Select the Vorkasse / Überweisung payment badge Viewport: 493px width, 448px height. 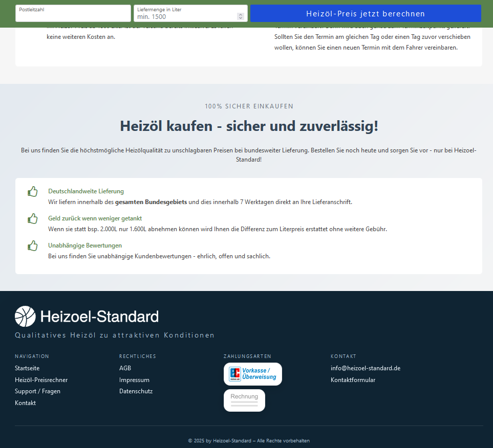(x=253, y=374)
